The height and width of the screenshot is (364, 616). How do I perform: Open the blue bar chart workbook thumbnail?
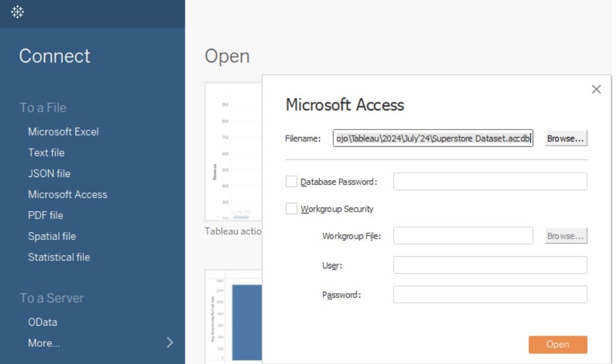(x=233, y=316)
